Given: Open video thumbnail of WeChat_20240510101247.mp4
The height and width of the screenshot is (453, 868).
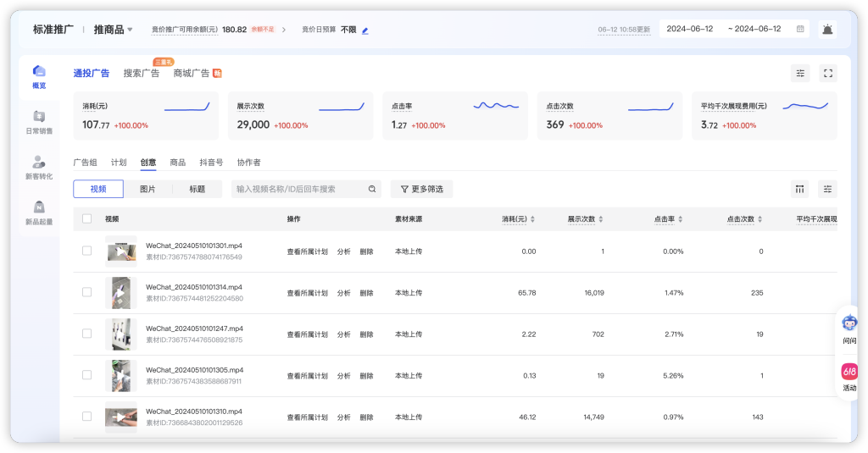Looking at the screenshot, I should coord(121,334).
